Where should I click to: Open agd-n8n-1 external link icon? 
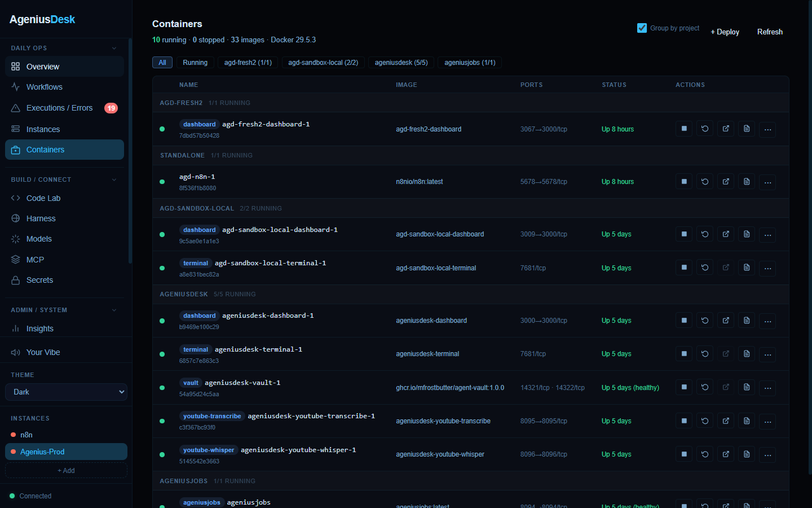point(726,182)
